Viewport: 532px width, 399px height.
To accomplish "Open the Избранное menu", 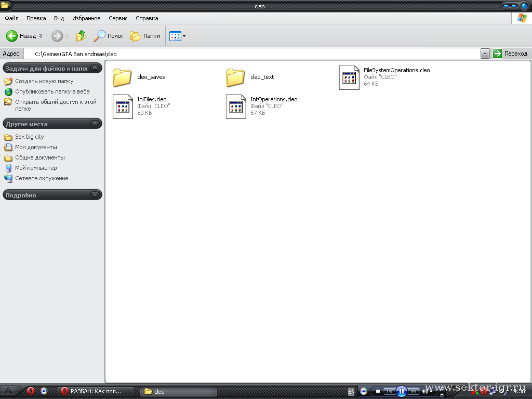I will [86, 18].
